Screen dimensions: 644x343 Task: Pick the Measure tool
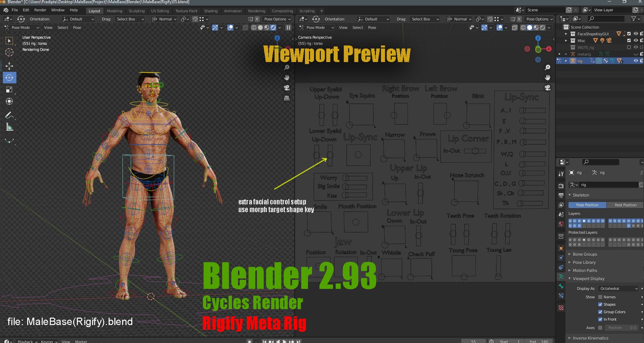click(x=9, y=127)
